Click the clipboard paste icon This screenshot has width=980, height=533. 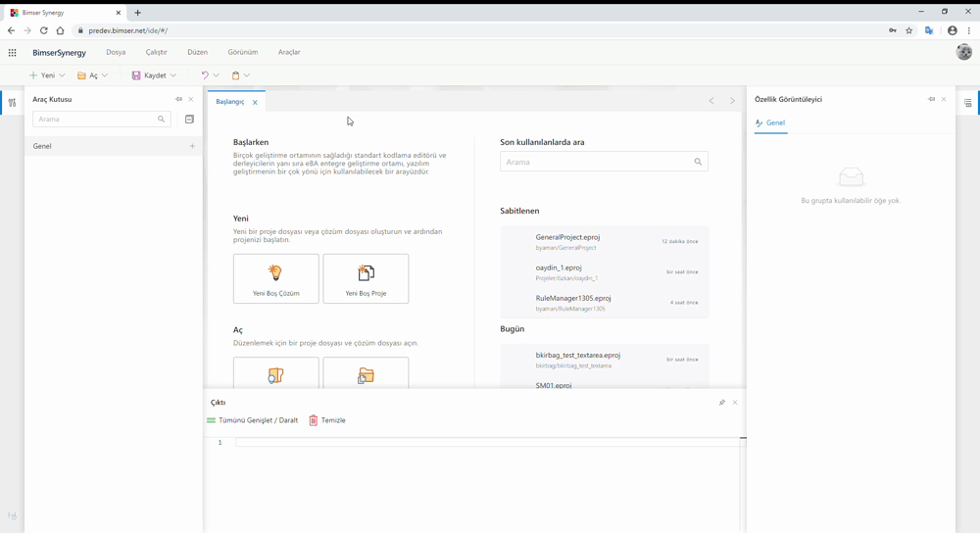click(235, 75)
